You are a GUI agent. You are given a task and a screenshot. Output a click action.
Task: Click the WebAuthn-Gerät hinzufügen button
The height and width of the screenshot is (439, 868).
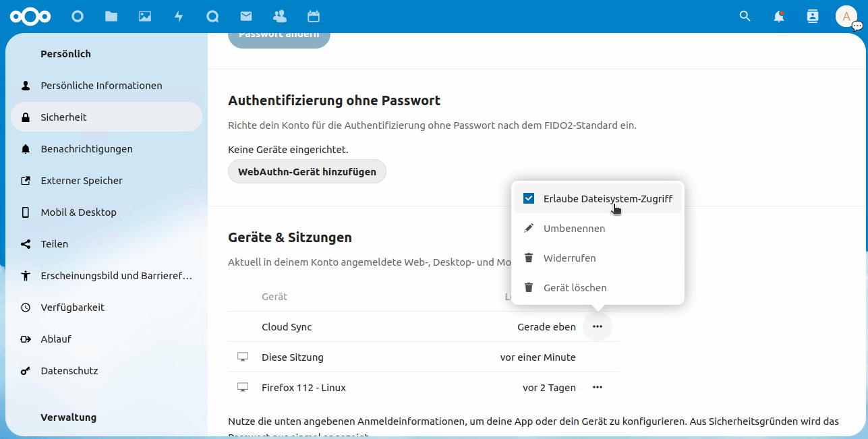coord(307,171)
